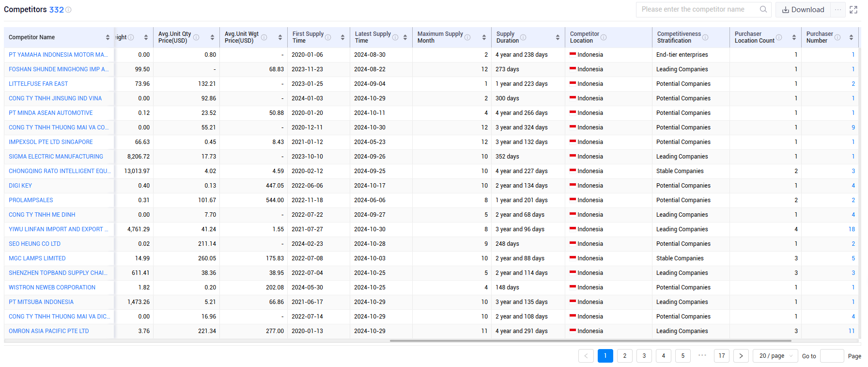868x367 pixels.
Task: Open WISTRON NEWEB CORPORATION link
Action: [x=52, y=287]
